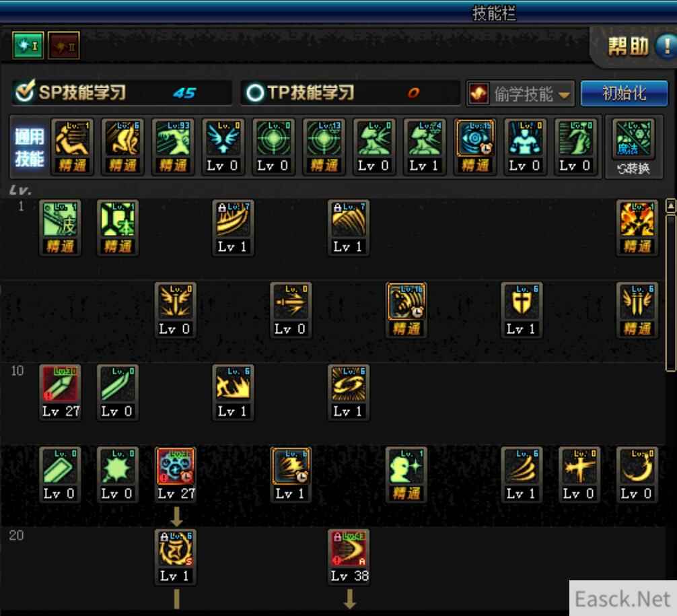This screenshot has width=677, height=616.
Task: Click the green glowing head skill icon
Action: click(x=406, y=467)
